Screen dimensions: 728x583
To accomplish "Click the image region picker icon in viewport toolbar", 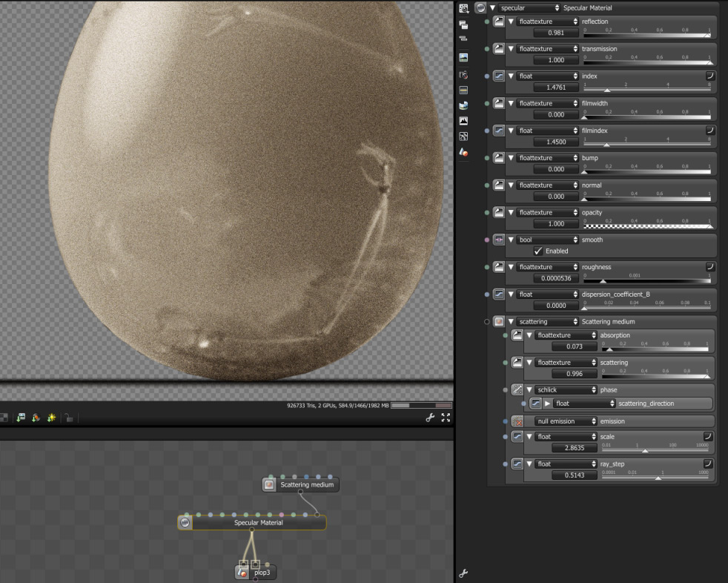I will (x=21, y=418).
